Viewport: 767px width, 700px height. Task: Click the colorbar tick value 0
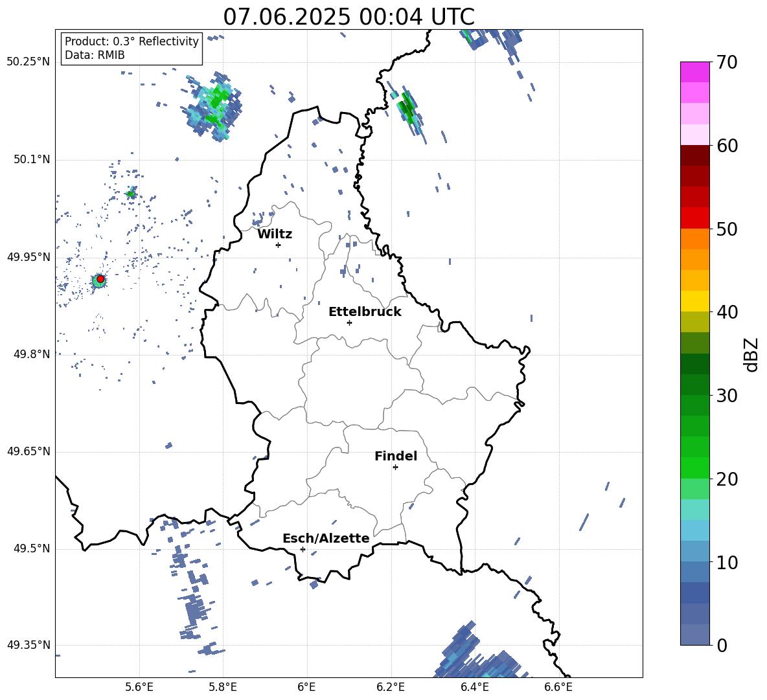(x=722, y=645)
